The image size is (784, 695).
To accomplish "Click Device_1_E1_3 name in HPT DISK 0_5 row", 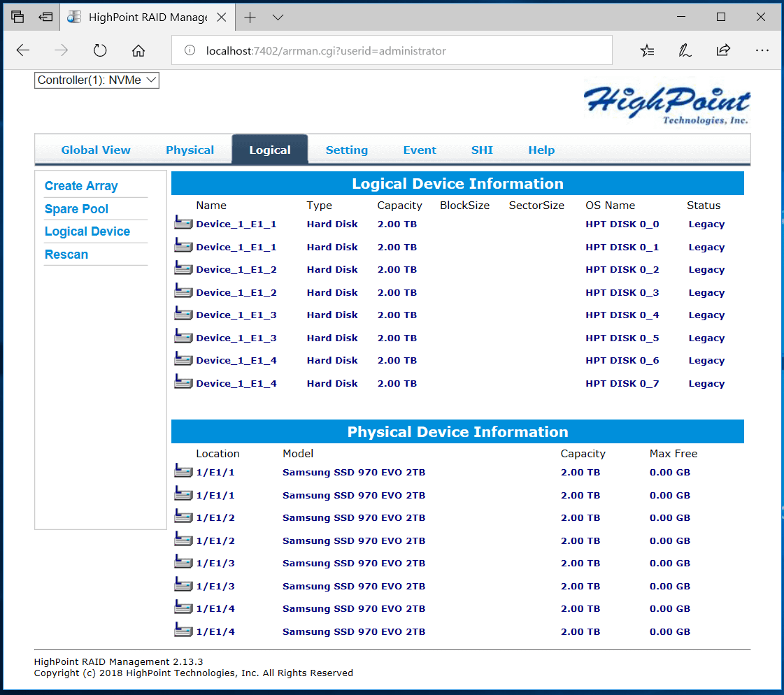I will click(236, 338).
